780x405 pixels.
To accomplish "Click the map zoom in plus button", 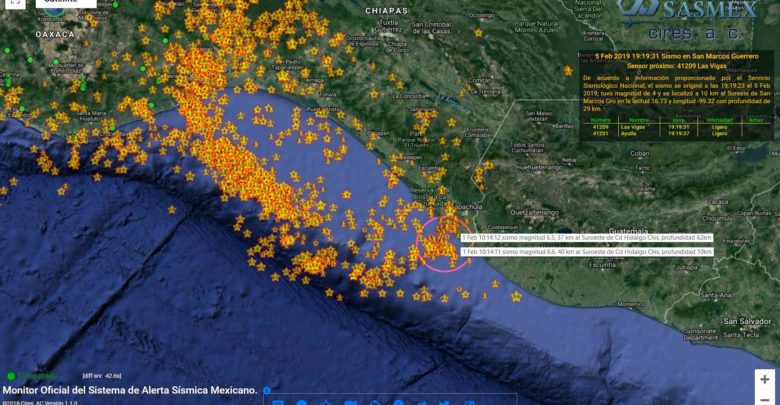I will [765, 379].
